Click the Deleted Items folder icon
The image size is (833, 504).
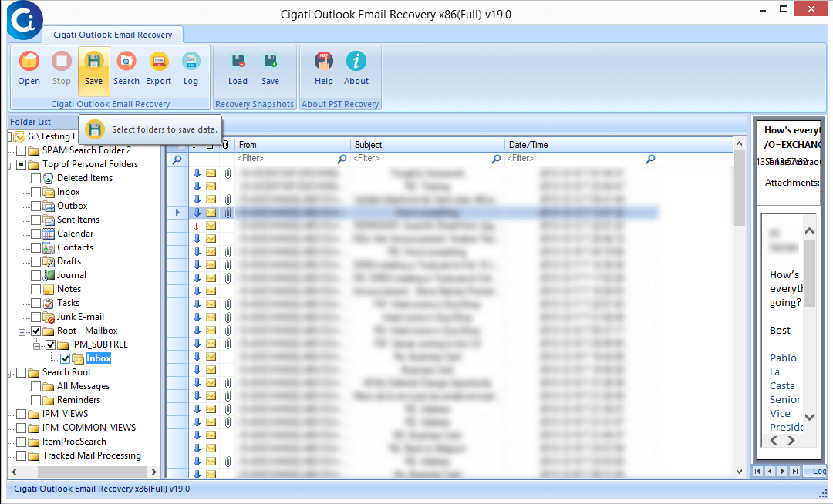click(49, 178)
